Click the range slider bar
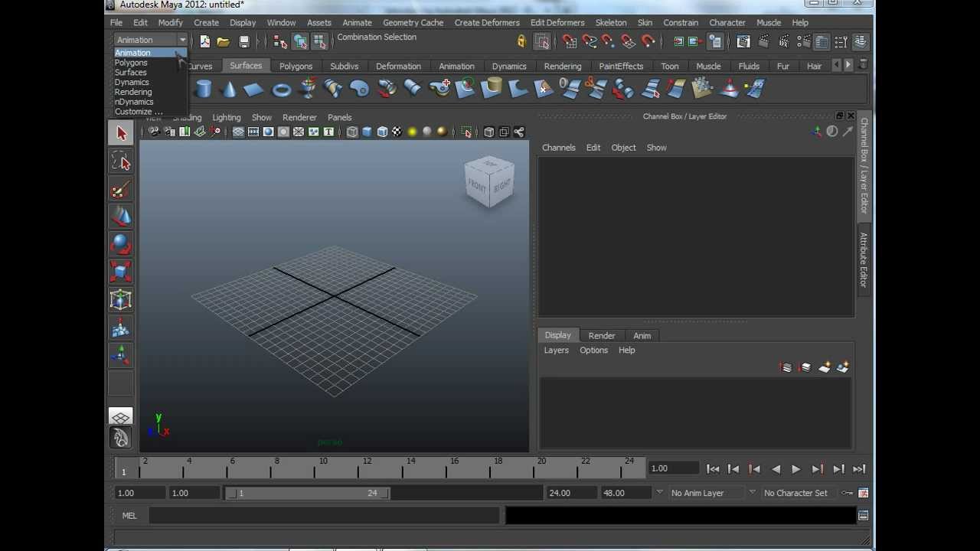The height and width of the screenshot is (551, 980). coord(307,493)
